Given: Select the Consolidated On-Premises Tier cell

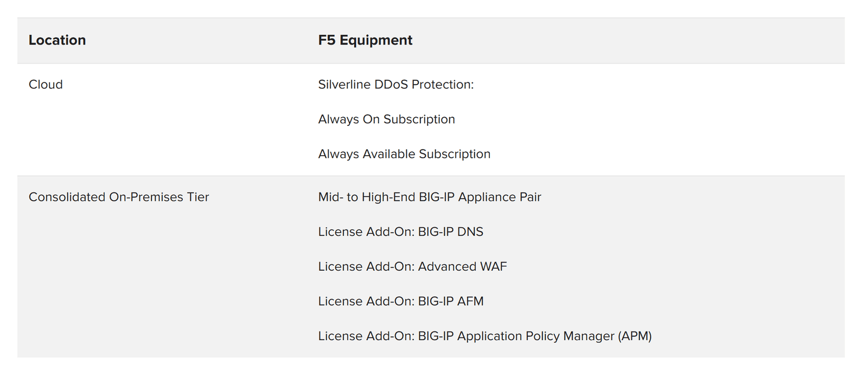Looking at the screenshot, I should point(118,197).
